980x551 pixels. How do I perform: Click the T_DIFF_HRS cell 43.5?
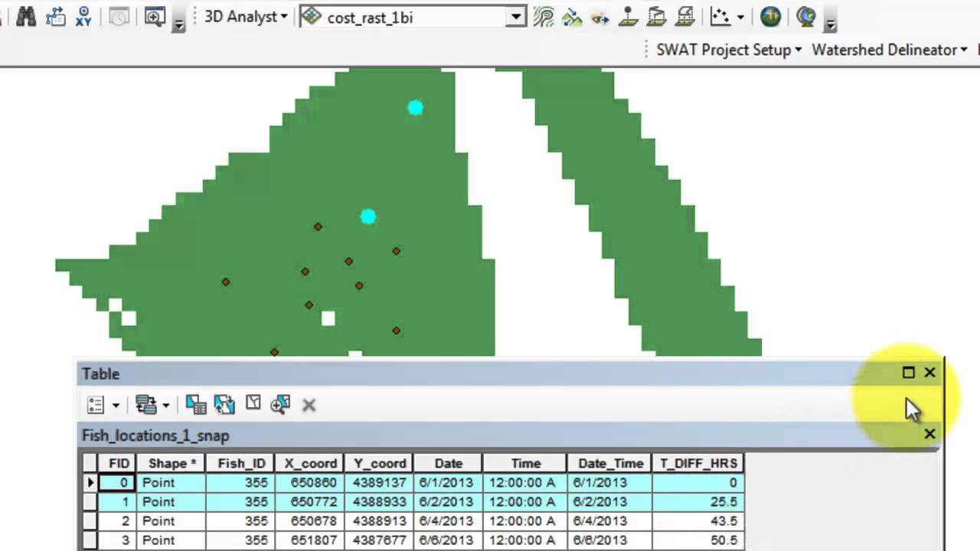698,521
